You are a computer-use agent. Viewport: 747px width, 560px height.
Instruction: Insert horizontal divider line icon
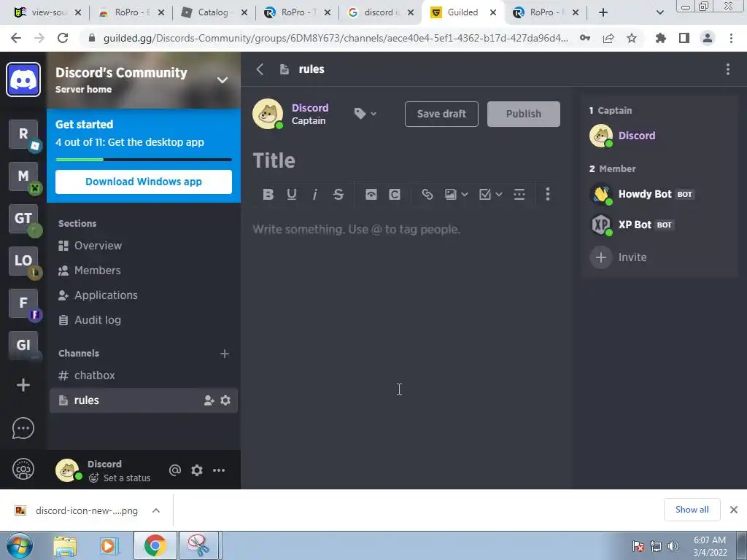519,194
